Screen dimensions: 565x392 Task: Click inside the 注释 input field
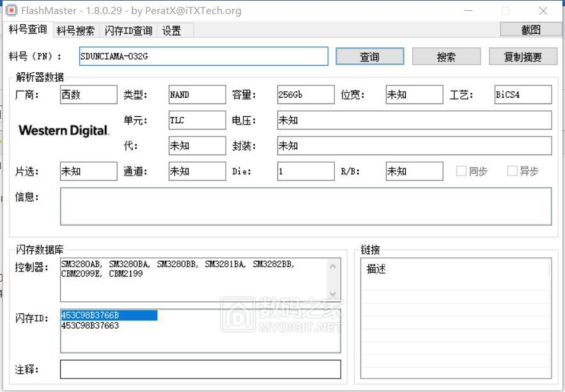click(200, 369)
